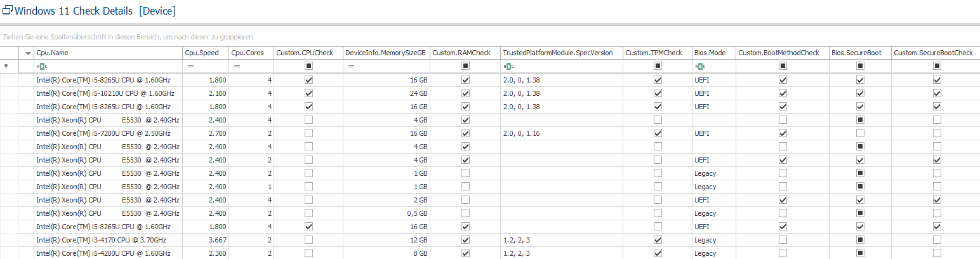This screenshot has height=259, width=980.
Task: Select the UEFI Bios.Mode cell in i5-7200U row
Action: coord(714,133)
